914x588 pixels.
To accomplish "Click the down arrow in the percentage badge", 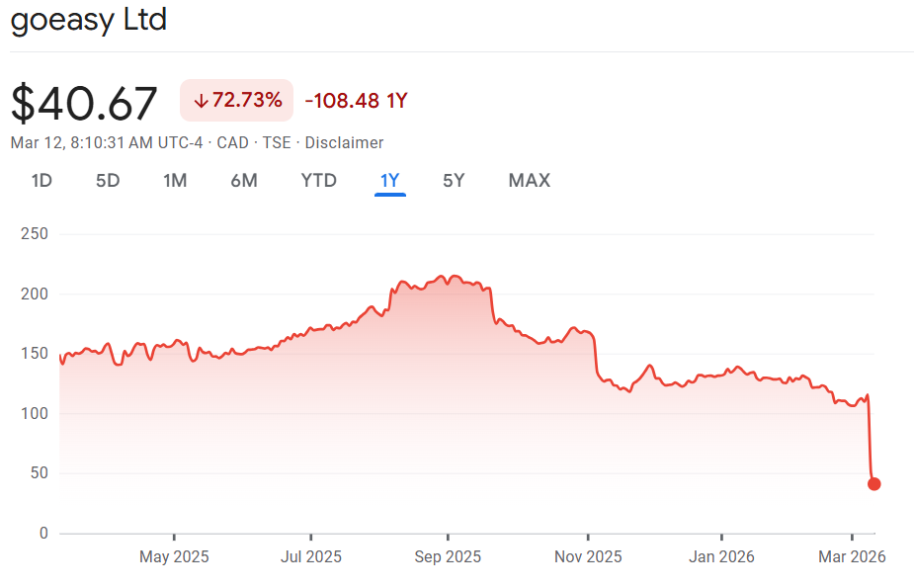I will pos(202,101).
